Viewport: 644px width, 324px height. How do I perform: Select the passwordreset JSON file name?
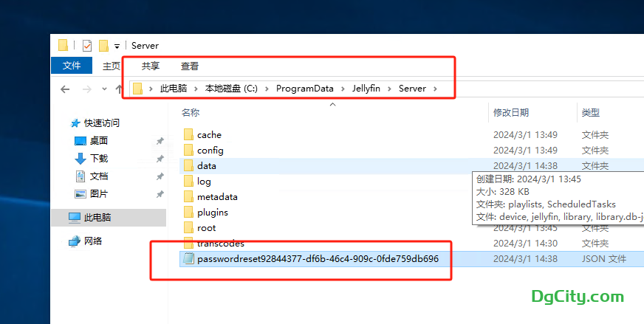(318, 259)
